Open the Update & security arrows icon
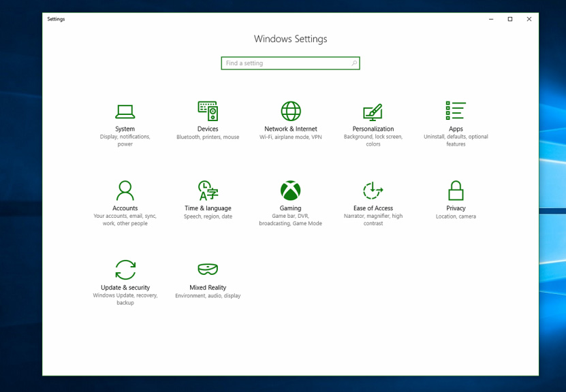The height and width of the screenshot is (392, 566). click(x=125, y=269)
